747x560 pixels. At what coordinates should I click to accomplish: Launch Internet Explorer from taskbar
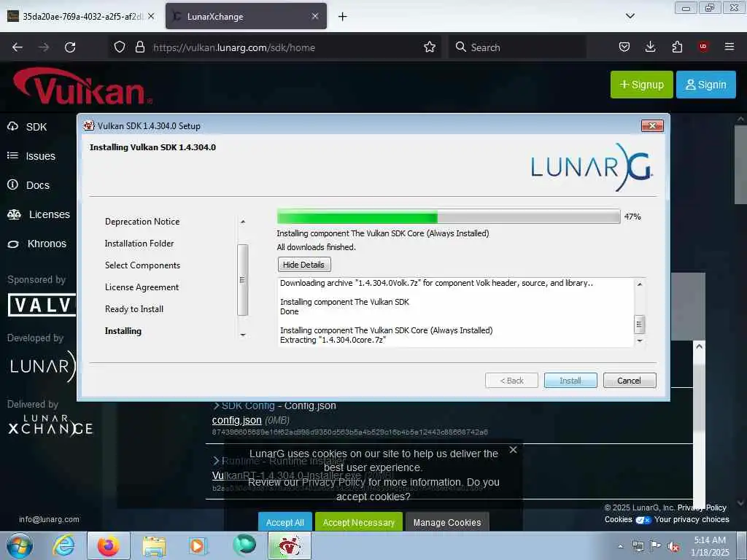tap(63, 546)
